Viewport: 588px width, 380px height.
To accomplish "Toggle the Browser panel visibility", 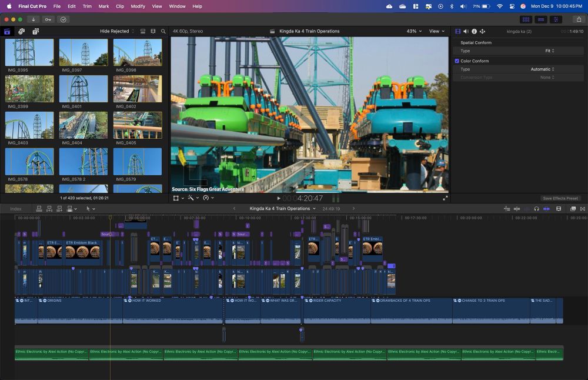I will click(526, 19).
